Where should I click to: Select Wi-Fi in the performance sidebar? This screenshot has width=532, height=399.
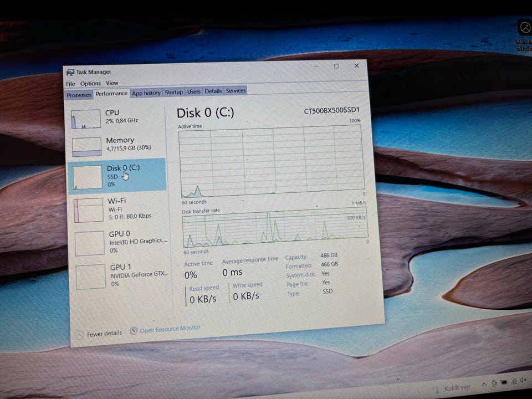click(120, 210)
